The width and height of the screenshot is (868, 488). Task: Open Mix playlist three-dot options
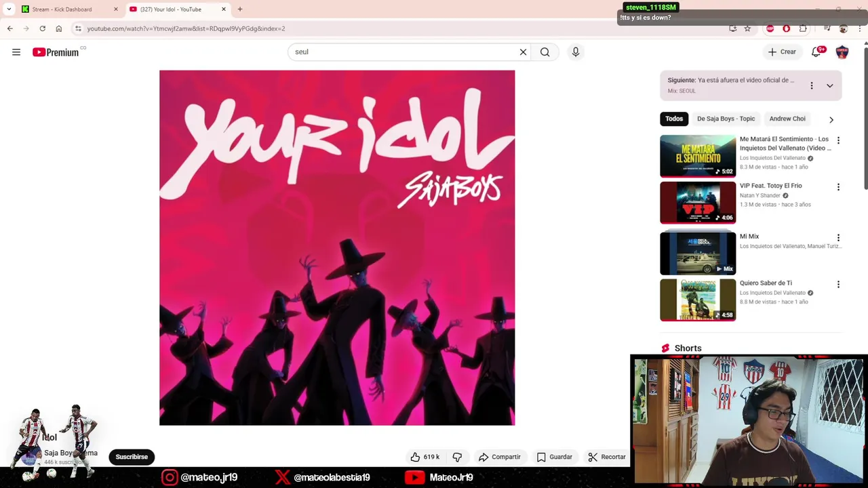[811, 85]
